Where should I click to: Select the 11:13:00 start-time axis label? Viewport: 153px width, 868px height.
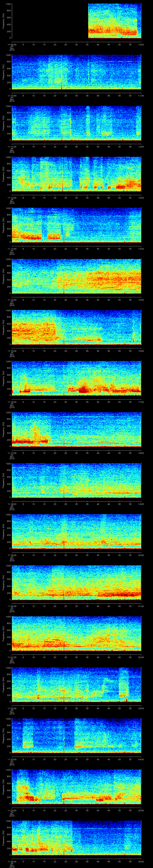tap(12, 249)
